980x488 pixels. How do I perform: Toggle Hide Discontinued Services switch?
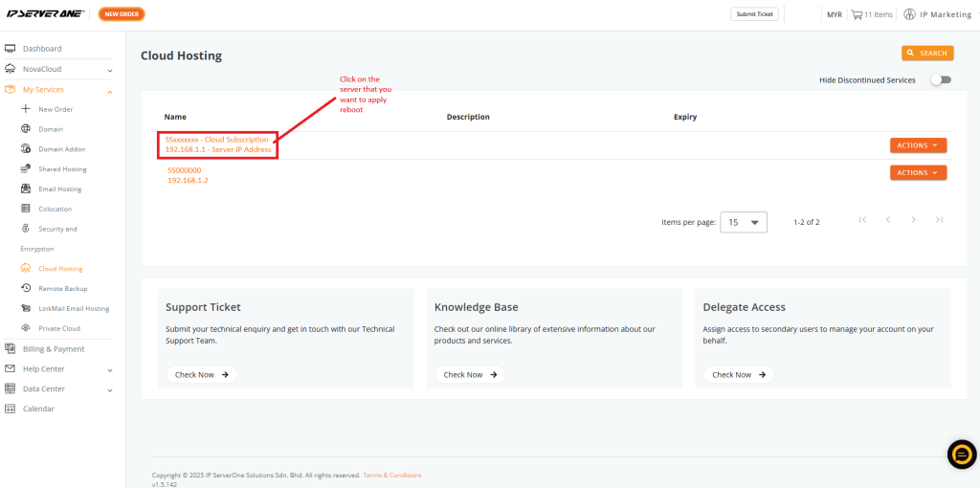940,80
